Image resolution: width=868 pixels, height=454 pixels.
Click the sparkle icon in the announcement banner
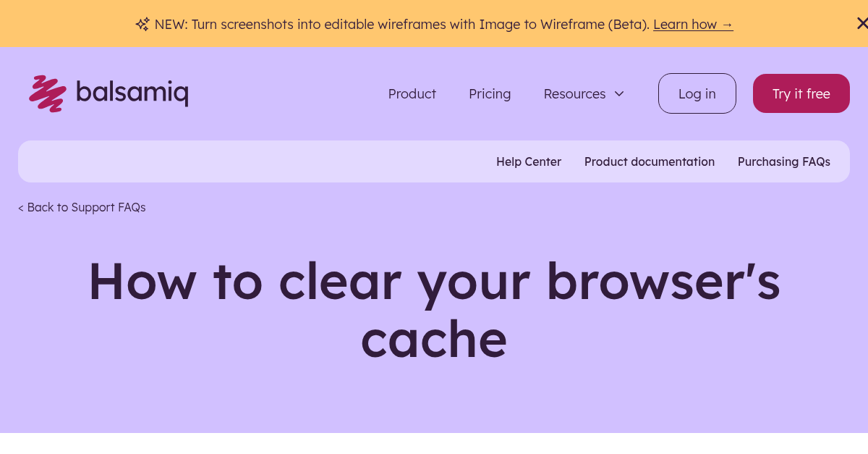[142, 24]
